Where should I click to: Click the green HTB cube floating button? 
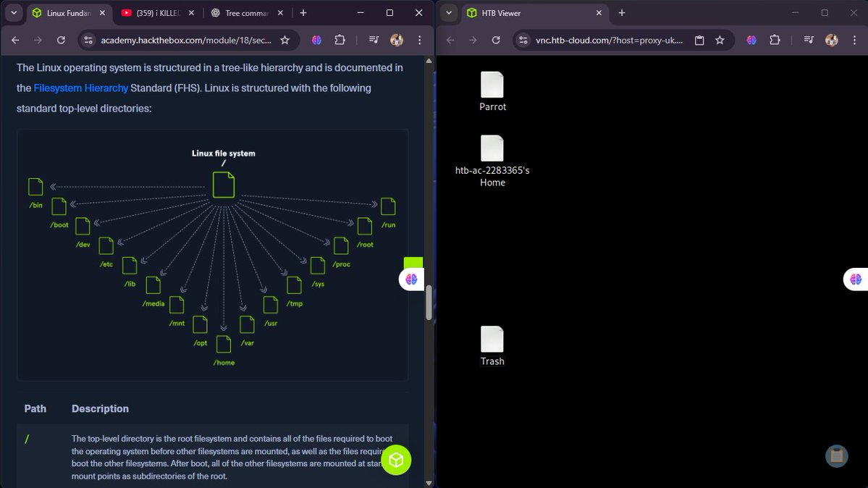(x=397, y=460)
